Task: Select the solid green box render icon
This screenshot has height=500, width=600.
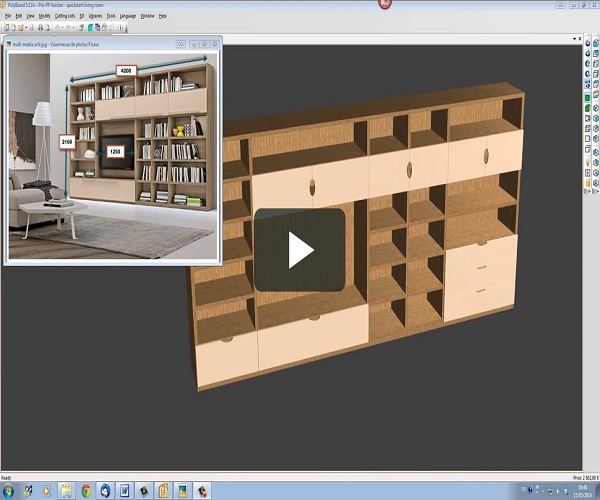Action: 588,98
